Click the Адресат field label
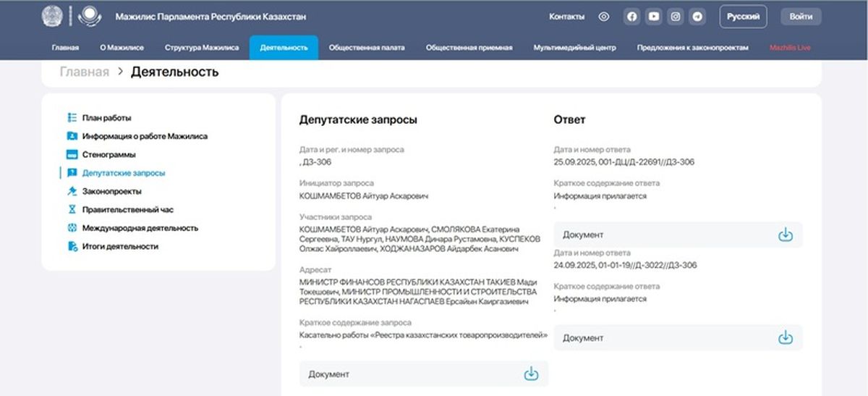868x396 pixels. (315, 269)
